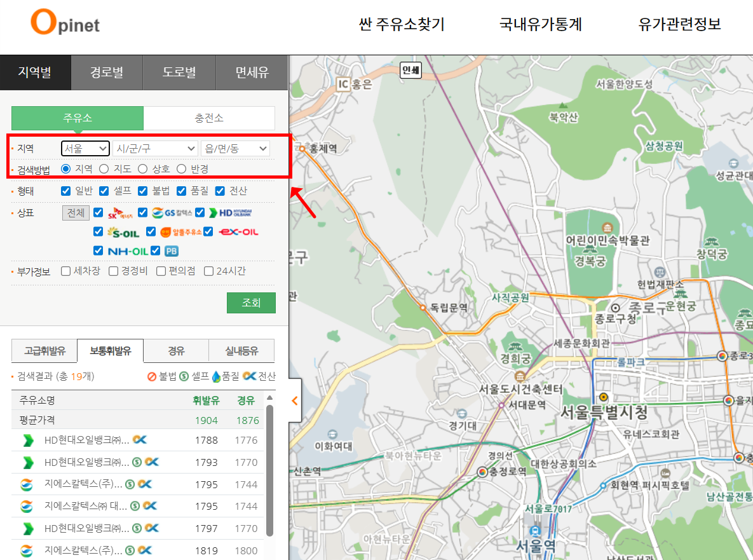
Task: Switch to the 면세유 tab
Action: (252, 72)
